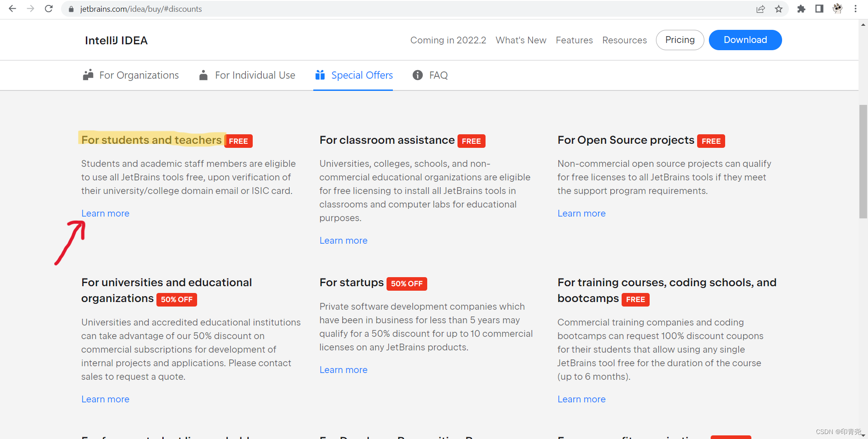The height and width of the screenshot is (439, 868).
Task: Click the training courses, coding schools heading
Action: tap(667, 290)
